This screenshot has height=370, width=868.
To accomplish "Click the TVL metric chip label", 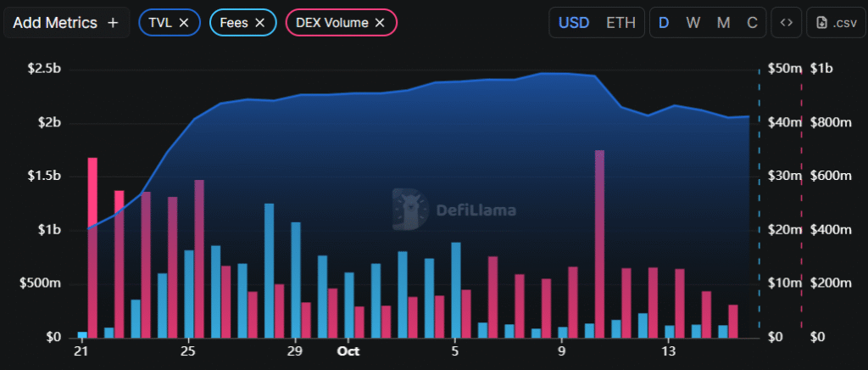I will [x=160, y=23].
